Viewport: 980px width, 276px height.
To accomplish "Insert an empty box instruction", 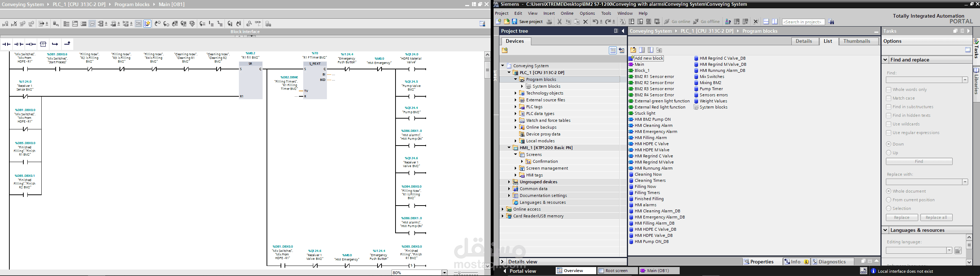I will coord(43,44).
